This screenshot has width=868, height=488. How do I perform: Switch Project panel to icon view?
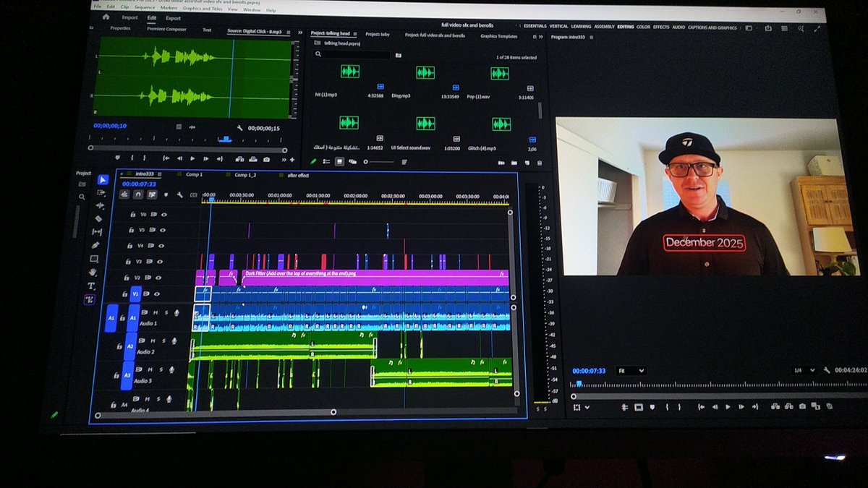coord(339,162)
